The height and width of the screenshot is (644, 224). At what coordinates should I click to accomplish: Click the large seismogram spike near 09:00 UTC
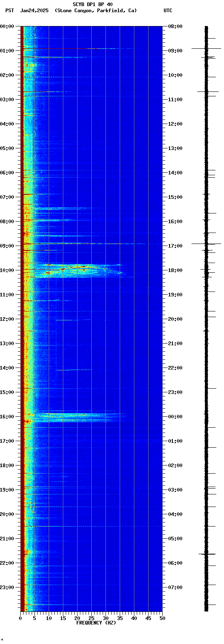pyautogui.click(x=206, y=48)
